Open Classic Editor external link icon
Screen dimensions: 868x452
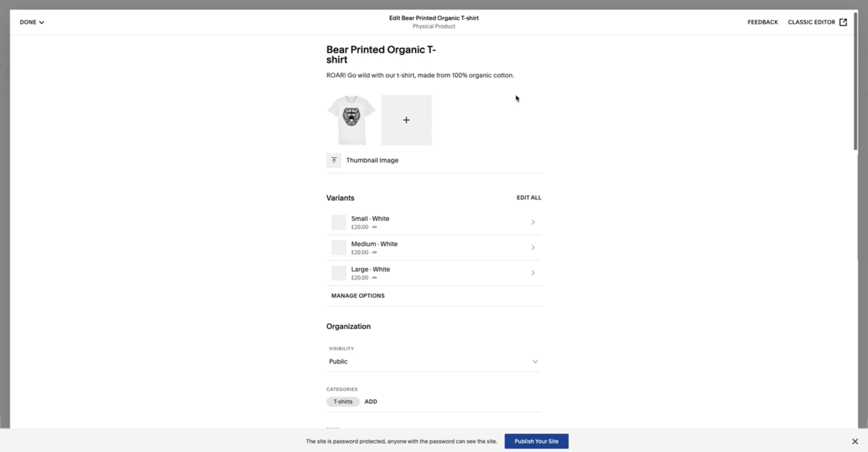(843, 22)
